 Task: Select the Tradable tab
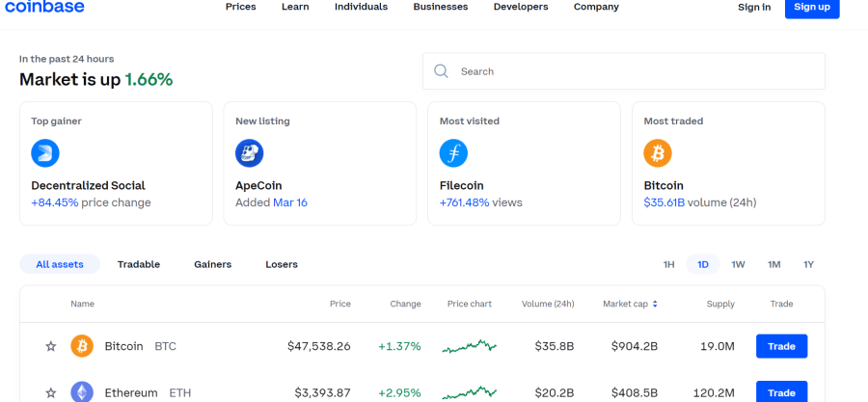[138, 264]
